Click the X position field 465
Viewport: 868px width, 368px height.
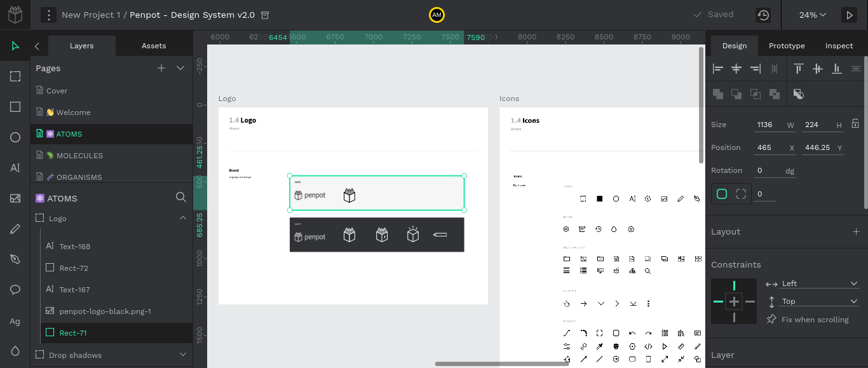click(775, 147)
